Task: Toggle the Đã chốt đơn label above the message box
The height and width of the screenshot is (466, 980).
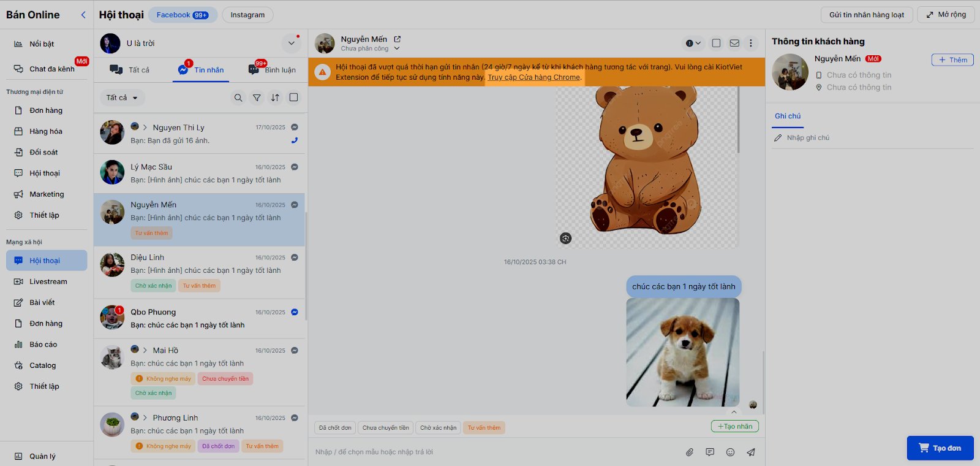Action: point(335,428)
